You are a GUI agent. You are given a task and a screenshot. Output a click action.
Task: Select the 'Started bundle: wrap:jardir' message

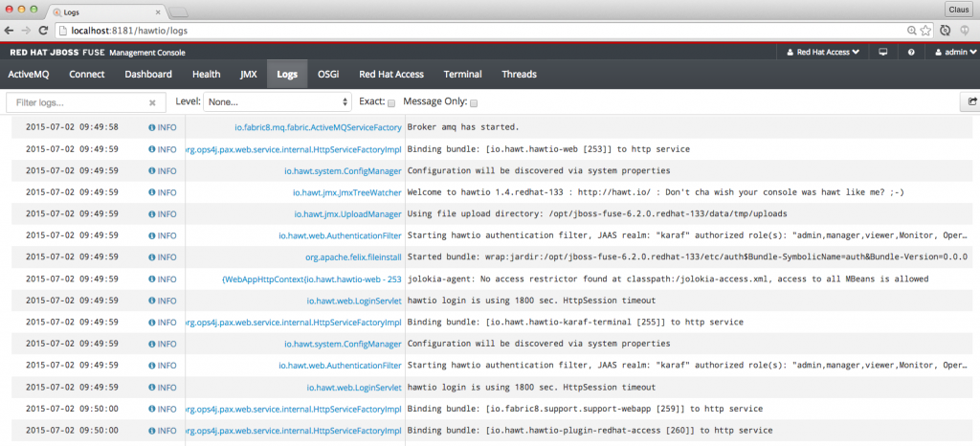(687, 256)
